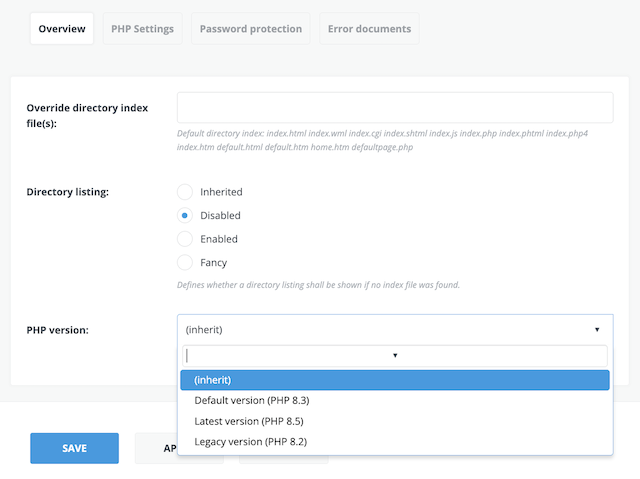Open the Password protection tab
The image size is (640, 479).
pyautogui.click(x=251, y=29)
